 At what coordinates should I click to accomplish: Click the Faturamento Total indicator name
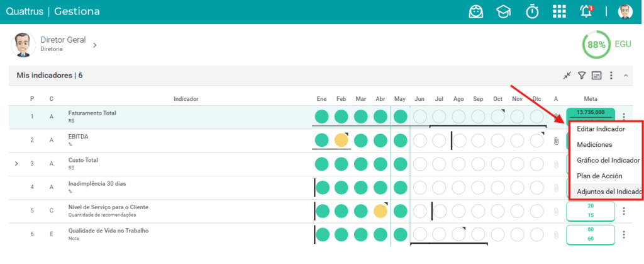coord(92,113)
